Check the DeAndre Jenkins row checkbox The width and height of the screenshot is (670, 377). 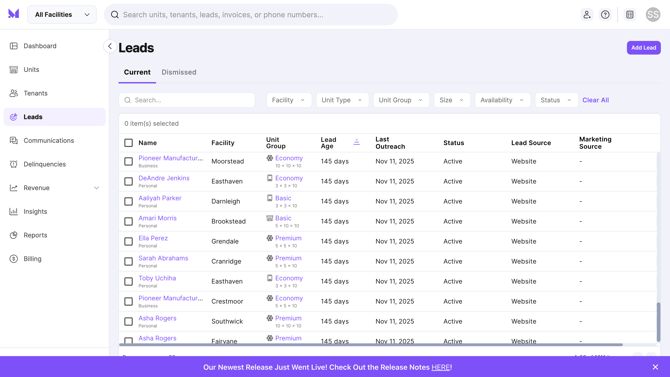(129, 182)
